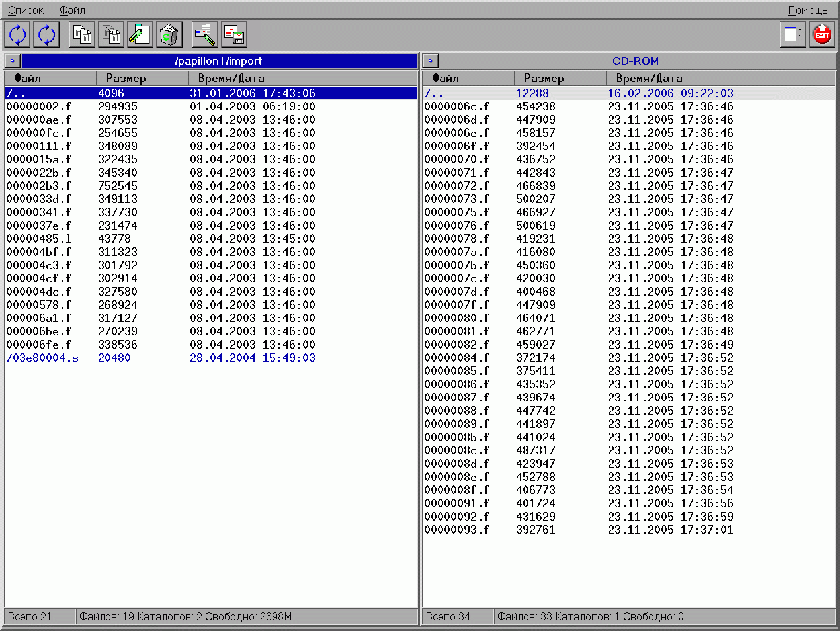Click the greyed move files toolbar icon

click(x=111, y=34)
